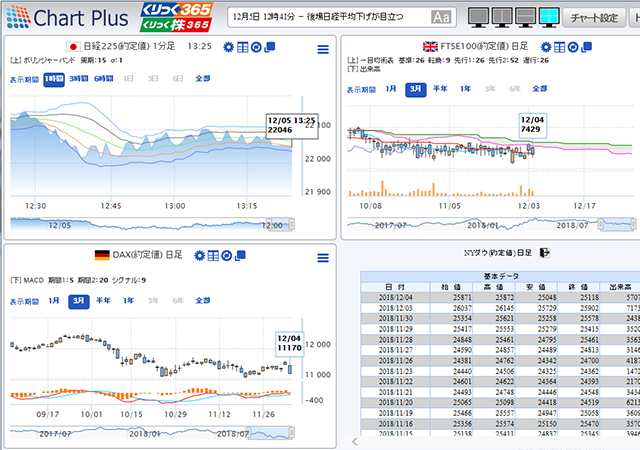The height and width of the screenshot is (450, 640).
Task: Open gear settings on the 日経225 chart
Action: click(x=229, y=48)
